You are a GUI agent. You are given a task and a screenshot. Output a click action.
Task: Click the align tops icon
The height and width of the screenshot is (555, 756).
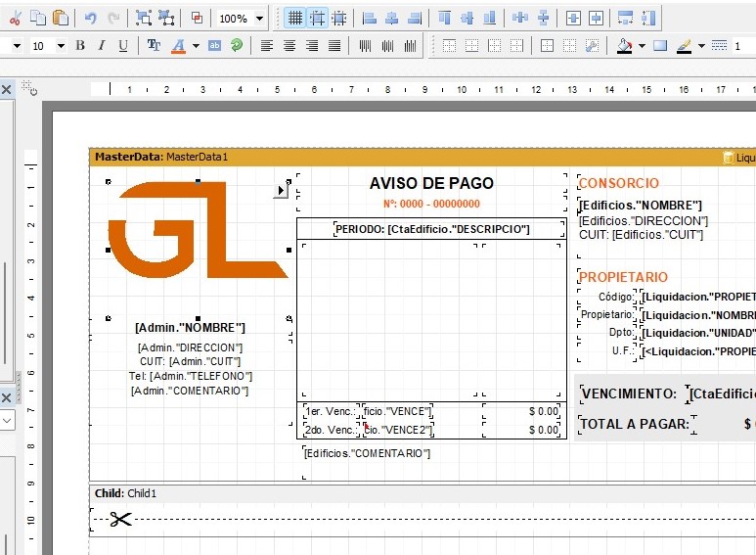[445, 18]
